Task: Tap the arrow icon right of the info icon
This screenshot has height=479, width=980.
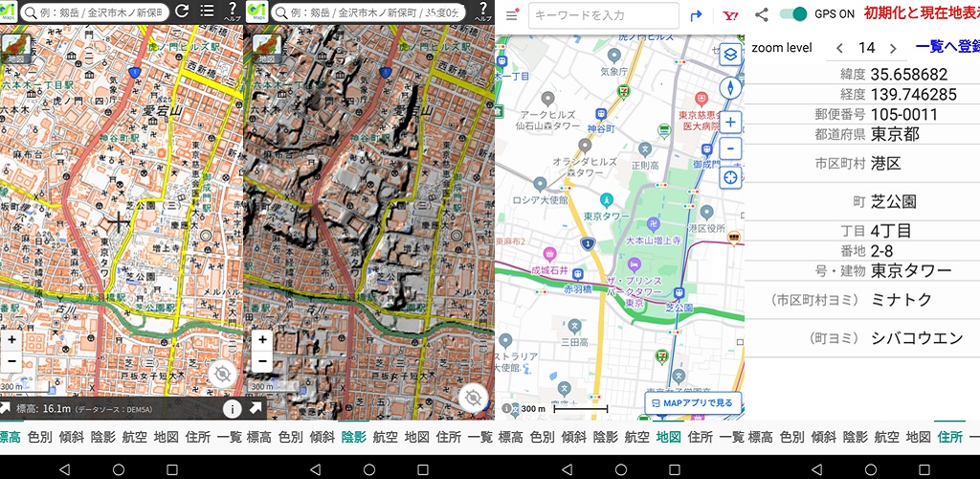Action: pos(256,408)
